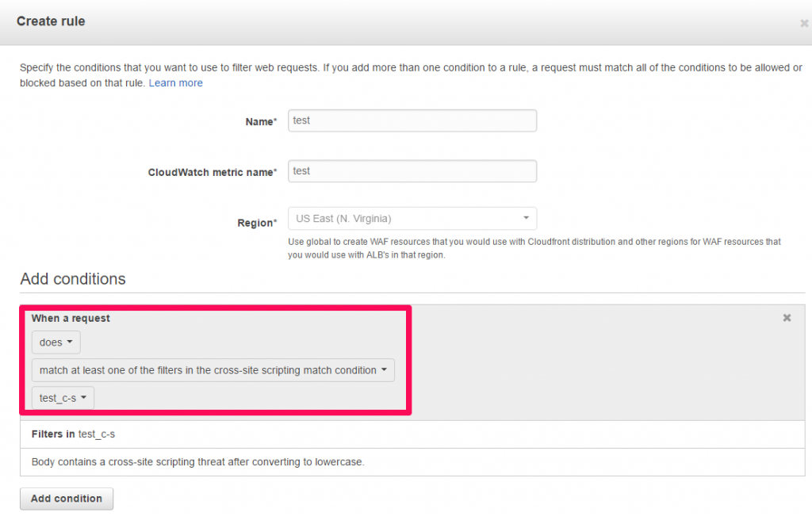The image size is (812, 516).
Task: Click the Create rule dialog title
Action: click(51, 21)
